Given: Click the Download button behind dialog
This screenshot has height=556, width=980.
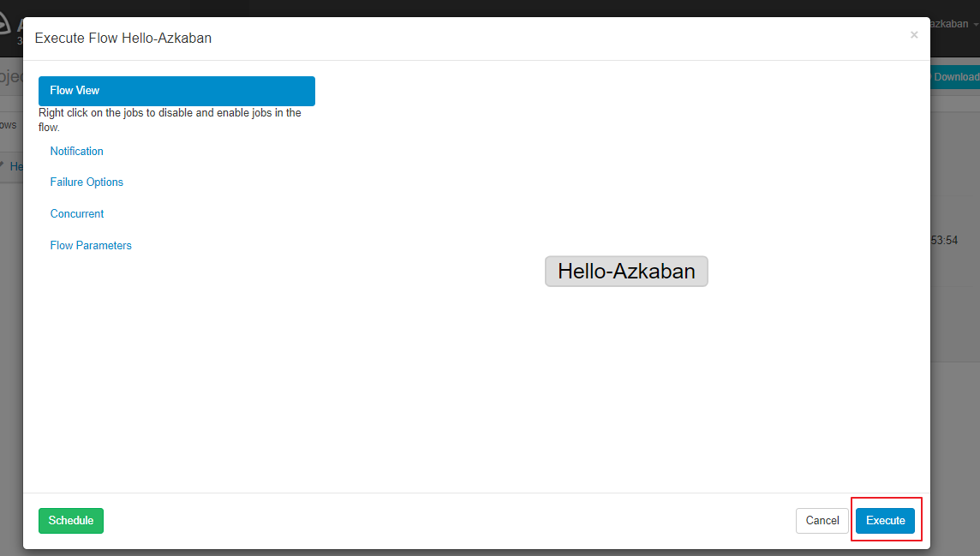Looking at the screenshot, I should coord(954,77).
